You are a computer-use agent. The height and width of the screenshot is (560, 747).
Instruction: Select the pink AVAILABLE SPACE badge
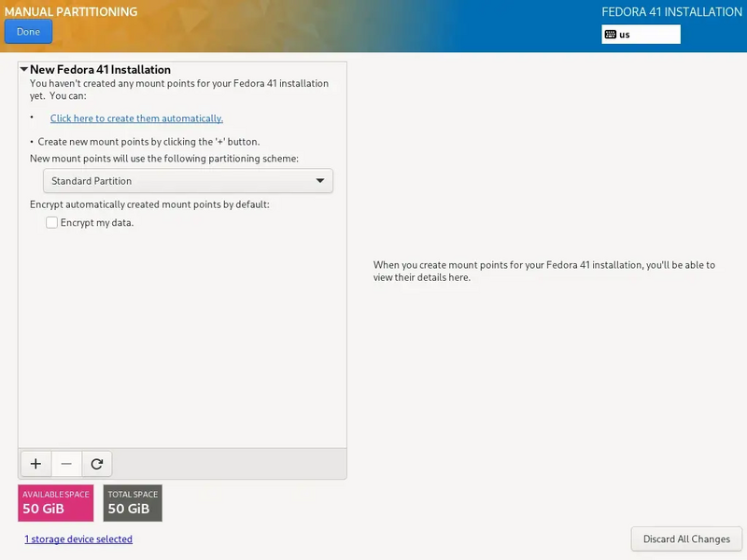[54, 502]
